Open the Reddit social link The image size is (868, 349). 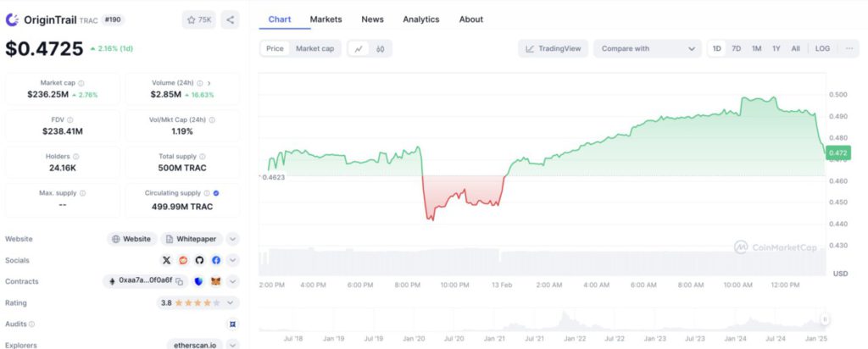(x=183, y=260)
